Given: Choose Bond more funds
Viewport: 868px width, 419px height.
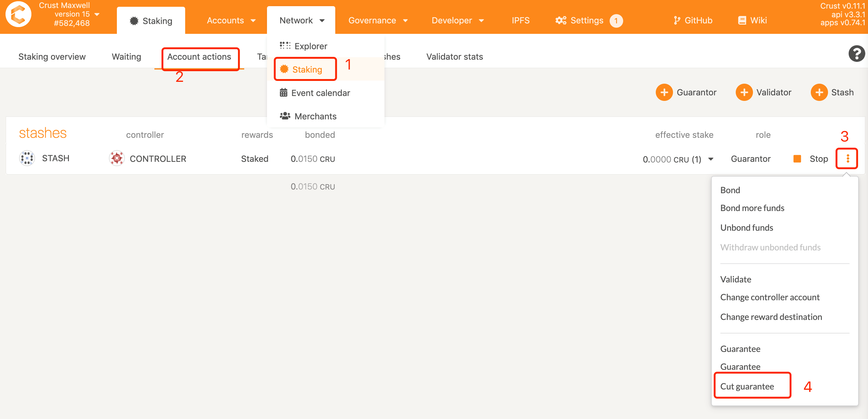Looking at the screenshot, I should point(752,208).
